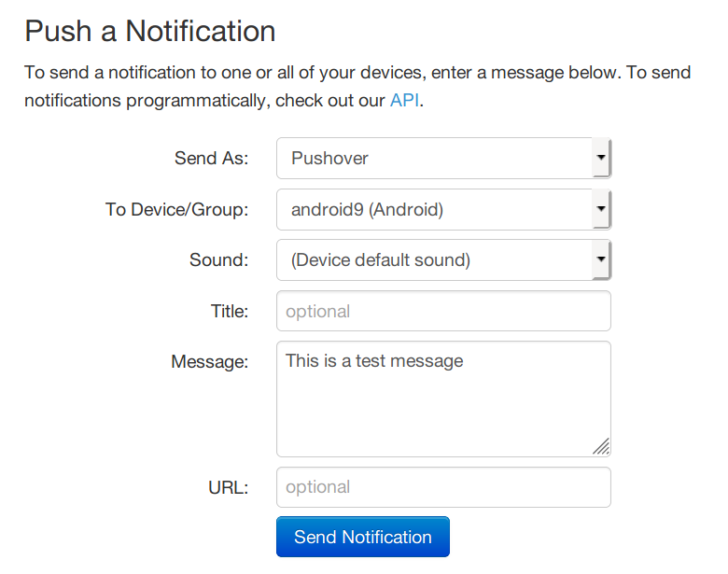
Task: Click the "Push a Notification" heading
Action: (x=150, y=32)
